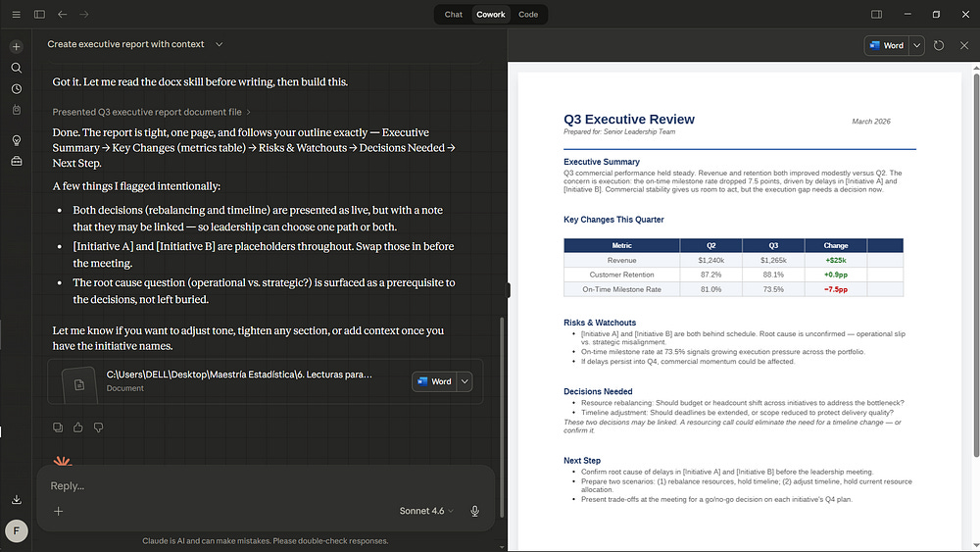
Task: Open the lightbulb ideas icon in sidebar
Action: pyautogui.click(x=17, y=140)
